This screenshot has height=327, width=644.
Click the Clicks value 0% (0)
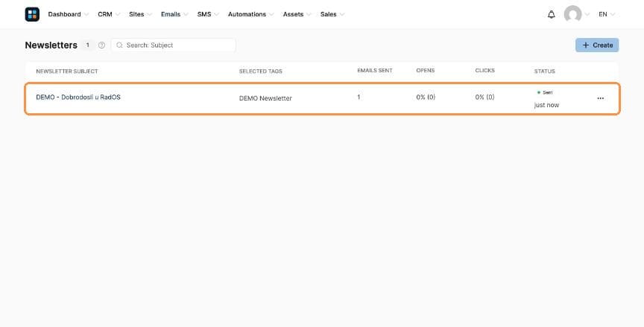484,98
